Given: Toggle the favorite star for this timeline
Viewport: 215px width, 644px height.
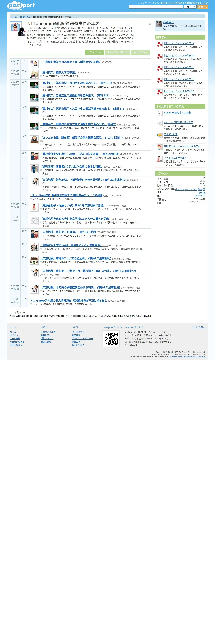Looking at the screenshot, I should (x=150, y=24).
